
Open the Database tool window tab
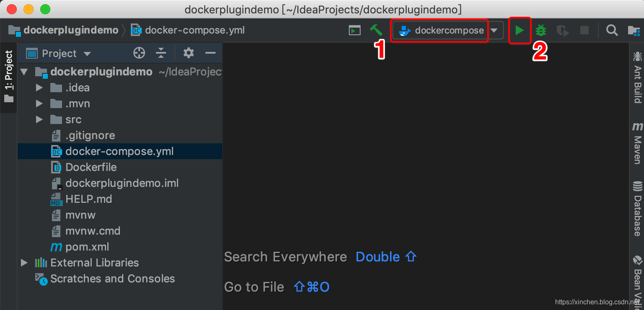point(637,209)
